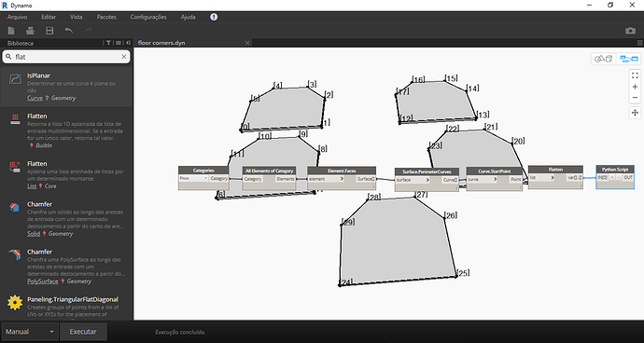Clear the library search text
This screenshot has height=343, width=644.
point(123,57)
